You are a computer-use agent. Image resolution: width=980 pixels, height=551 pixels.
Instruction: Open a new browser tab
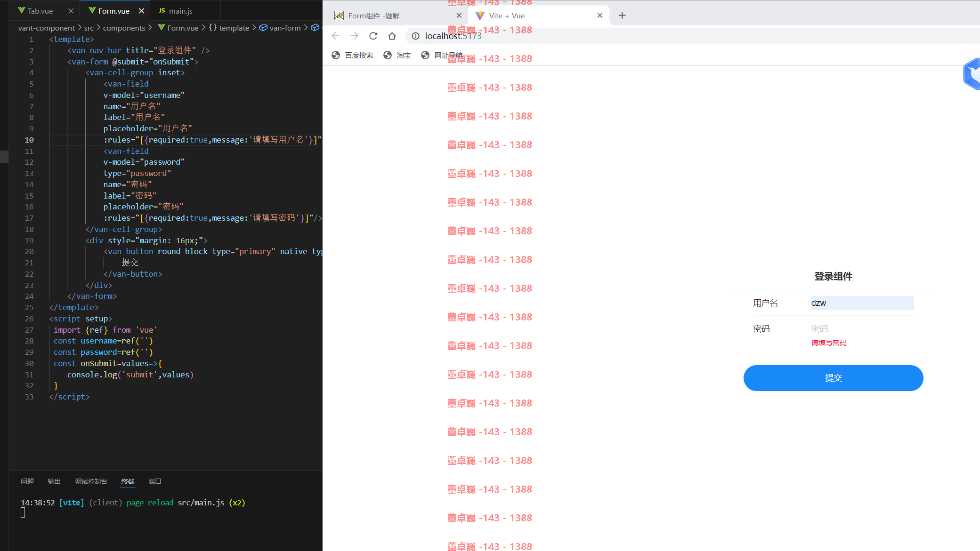tap(622, 16)
